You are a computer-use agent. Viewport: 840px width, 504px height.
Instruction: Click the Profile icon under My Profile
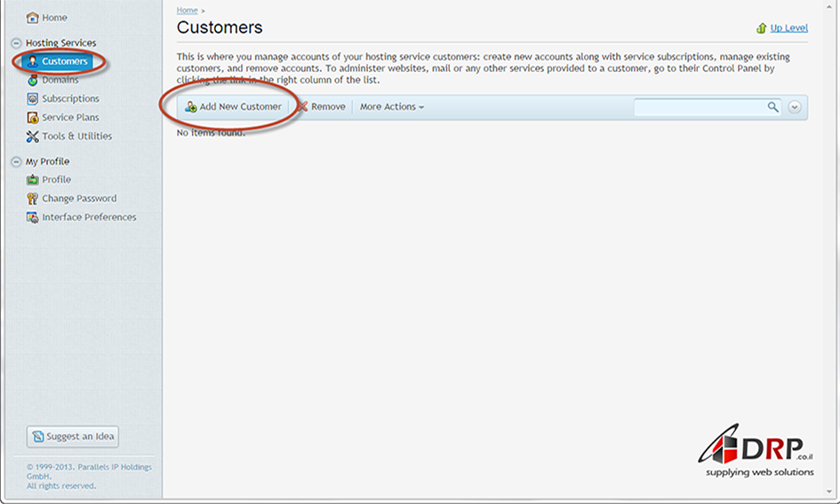coord(33,180)
